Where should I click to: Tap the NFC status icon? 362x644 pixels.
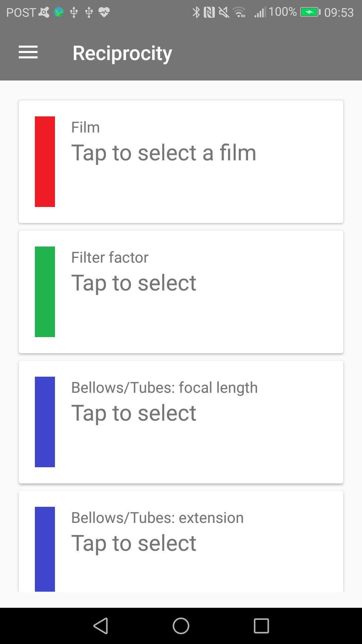pyautogui.click(x=209, y=12)
